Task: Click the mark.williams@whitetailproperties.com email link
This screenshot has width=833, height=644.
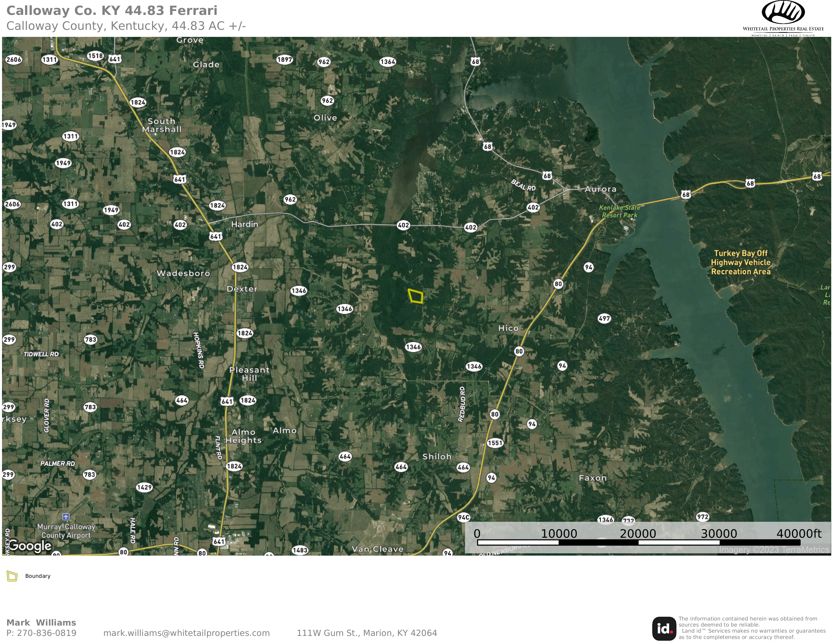Action: [x=187, y=633]
